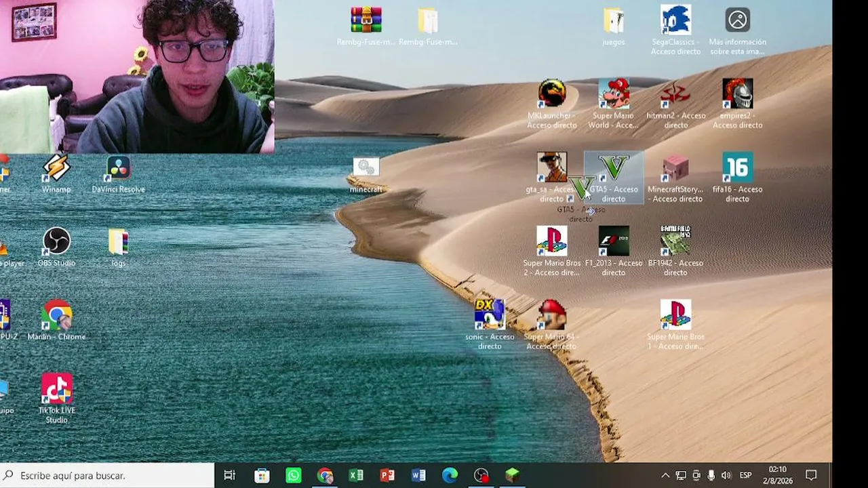The height and width of the screenshot is (488, 868).
Task: Open Excel from the taskbar
Action: coord(356,475)
